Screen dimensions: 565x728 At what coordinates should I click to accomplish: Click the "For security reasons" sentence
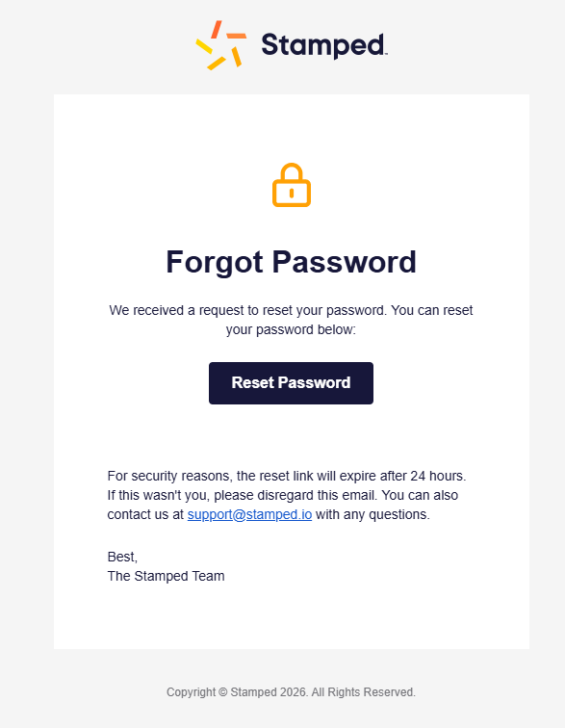click(287, 476)
